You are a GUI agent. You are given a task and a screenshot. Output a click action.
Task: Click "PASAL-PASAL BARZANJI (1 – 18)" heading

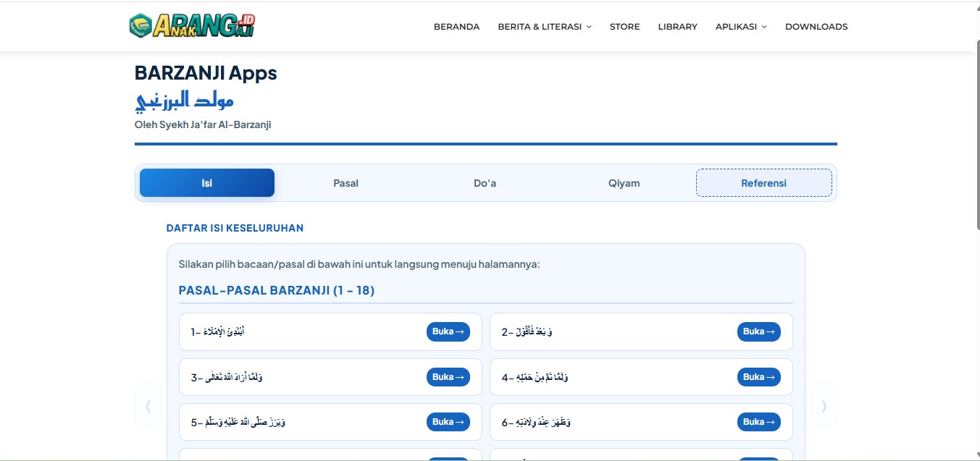tap(277, 291)
